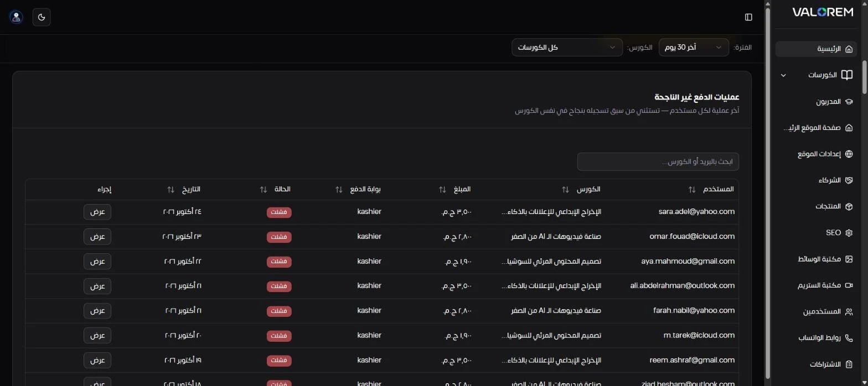This screenshot has width=868, height=386.
Task: Open the الفترة dropdown showing آخر 30 يوم
Action: pyautogui.click(x=694, y=48)
